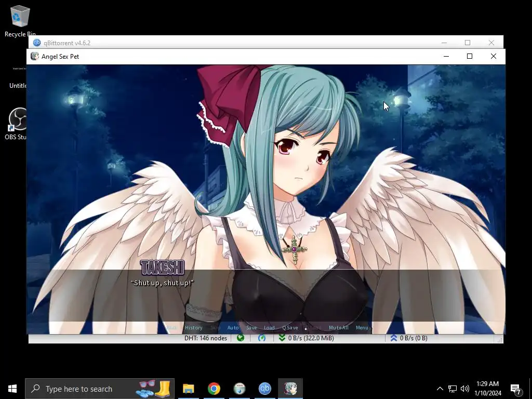Viewport: 532px width, 399px height.
Task: Click the faded Back button in quick menu
Action: pyautogui.click(x=171, y=328)
